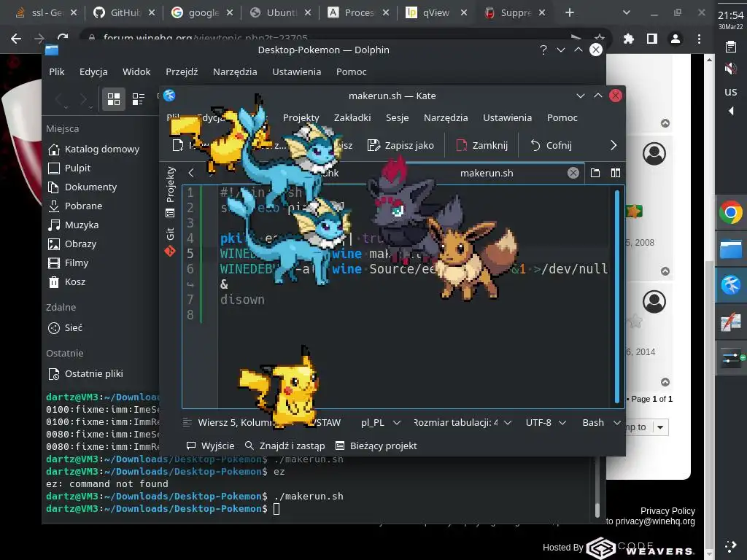Click Dolphin's forward navigation arrow

[x=83, y=99]
